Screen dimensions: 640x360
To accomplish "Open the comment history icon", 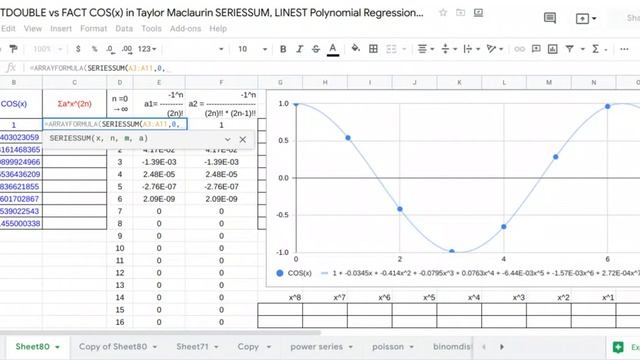I will 550,18.
